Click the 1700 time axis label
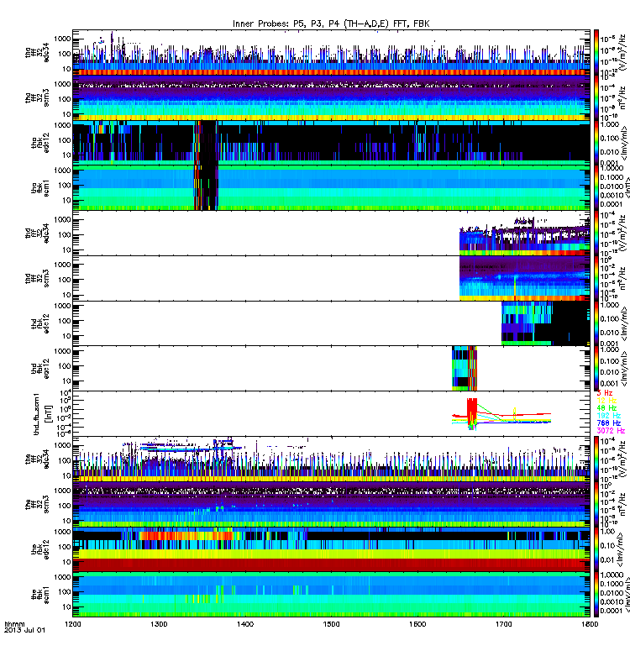The image size is (630, 672). [503, 624]
